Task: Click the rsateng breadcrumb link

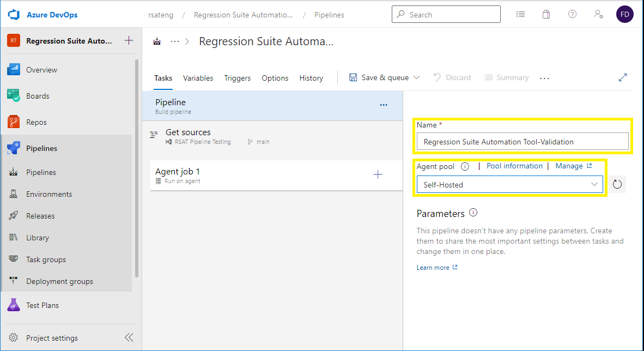Action: click(x=161, y=15)
